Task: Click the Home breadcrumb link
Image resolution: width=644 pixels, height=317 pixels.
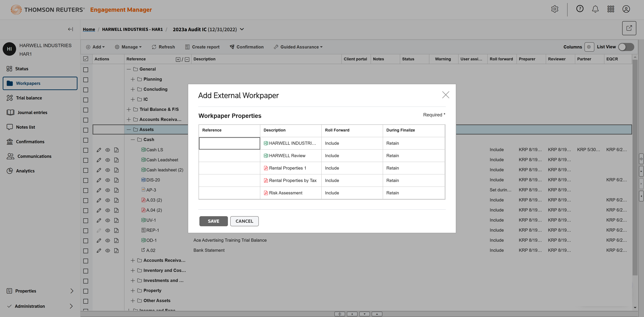Action: tap(89, 30)
